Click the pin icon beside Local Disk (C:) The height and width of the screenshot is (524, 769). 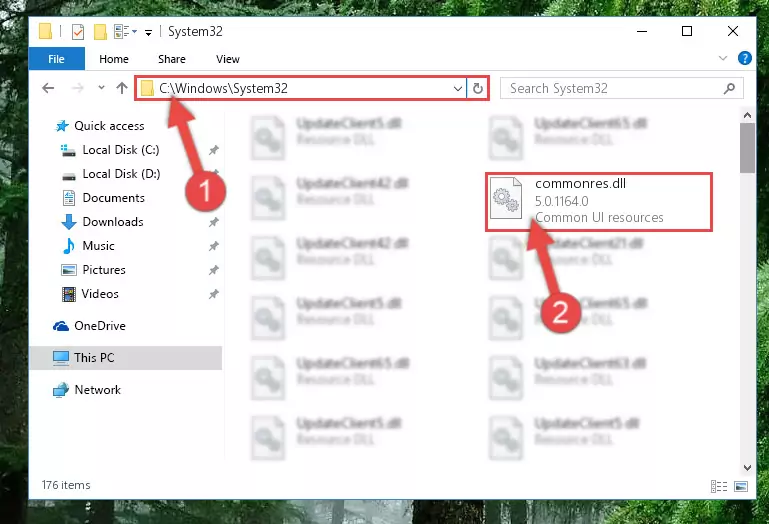coord(213,150)
